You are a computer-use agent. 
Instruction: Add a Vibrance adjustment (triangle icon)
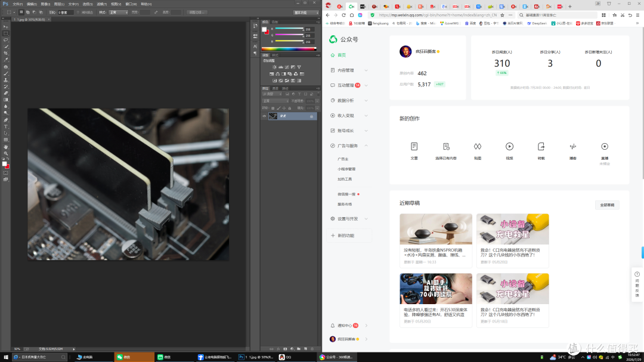299,67
